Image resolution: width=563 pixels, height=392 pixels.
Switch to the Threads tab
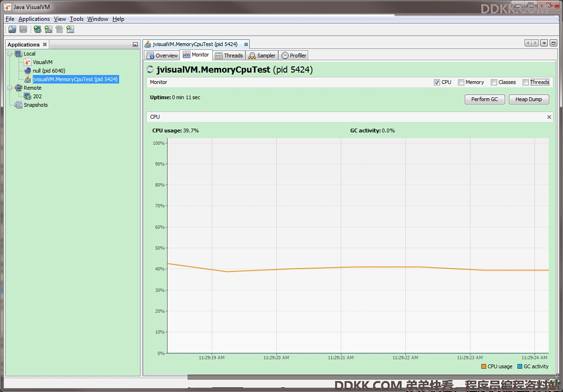coord(229,55)
